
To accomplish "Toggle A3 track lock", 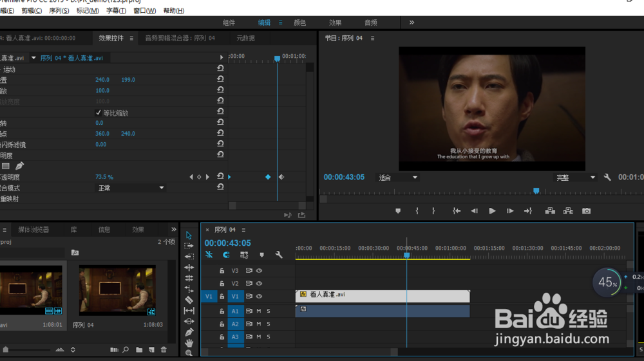I will (x=222, y=337).
